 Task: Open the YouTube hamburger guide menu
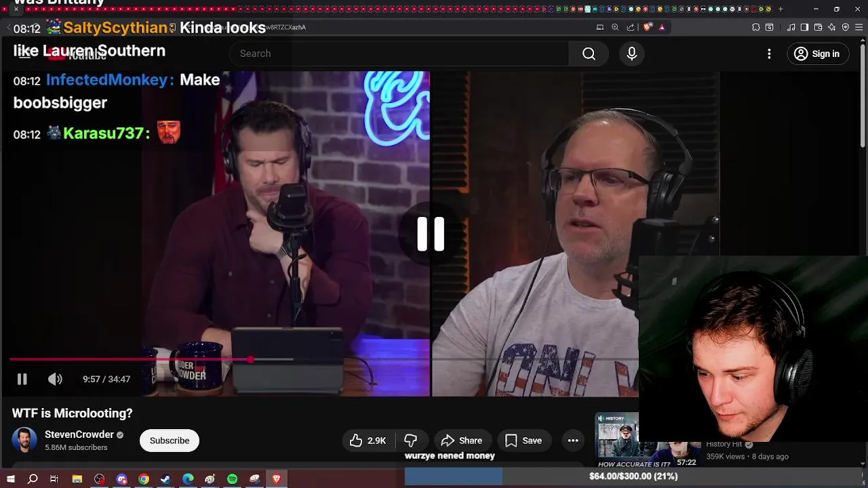point(24,54)
